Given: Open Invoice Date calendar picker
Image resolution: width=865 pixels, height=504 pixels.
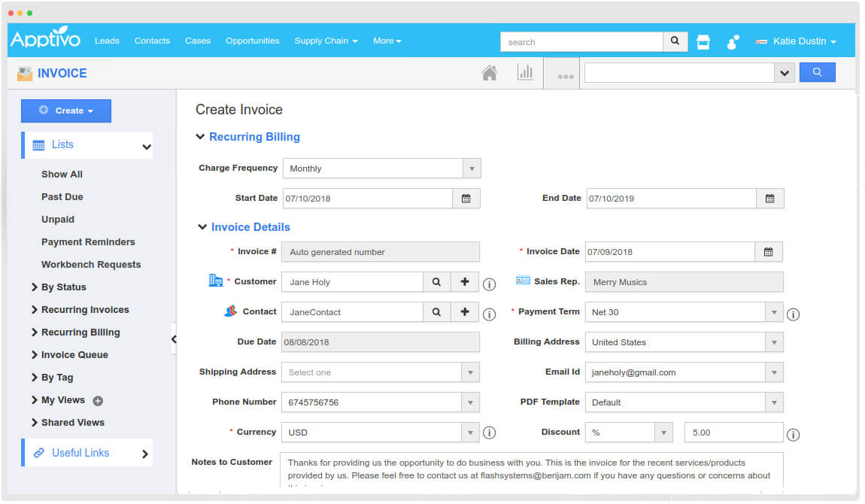Looking at the screenshot, I should 768,252.
